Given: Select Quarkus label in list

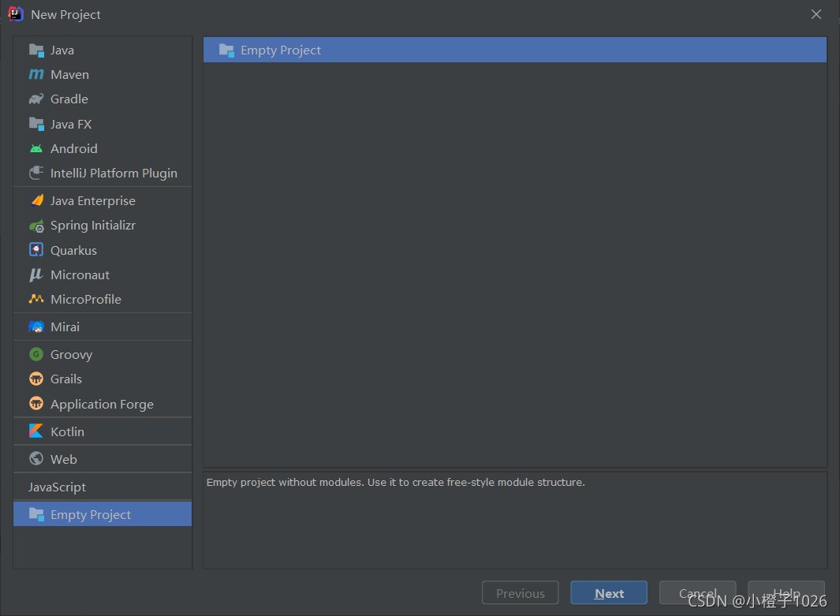Looking at the screenshot, I should point(73,250).
